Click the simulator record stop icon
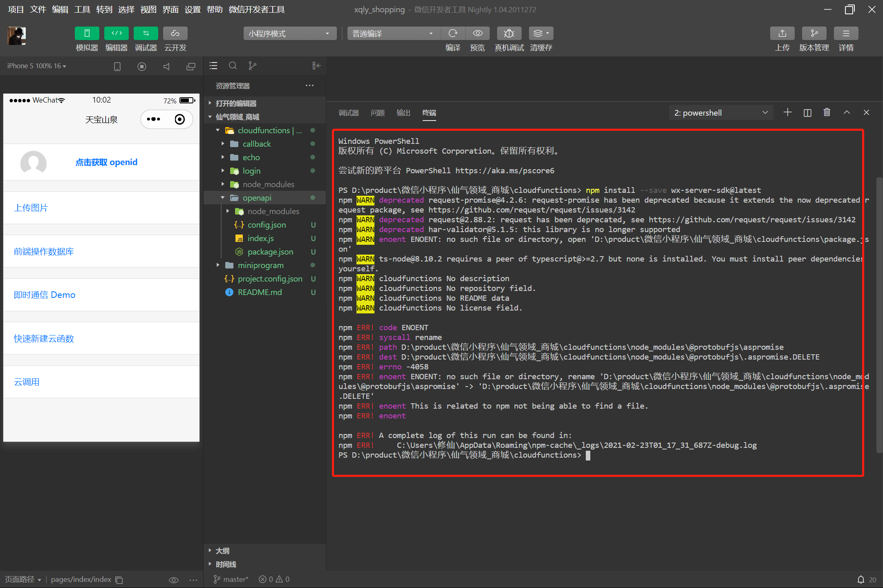This screenshot has height=588, width=883. point(142,66)
